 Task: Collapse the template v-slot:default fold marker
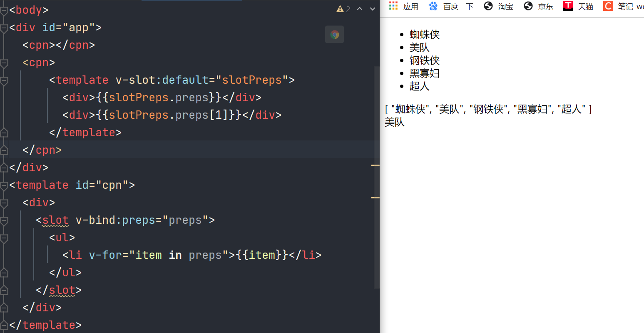pyautogui.click(x=4, y=80)
